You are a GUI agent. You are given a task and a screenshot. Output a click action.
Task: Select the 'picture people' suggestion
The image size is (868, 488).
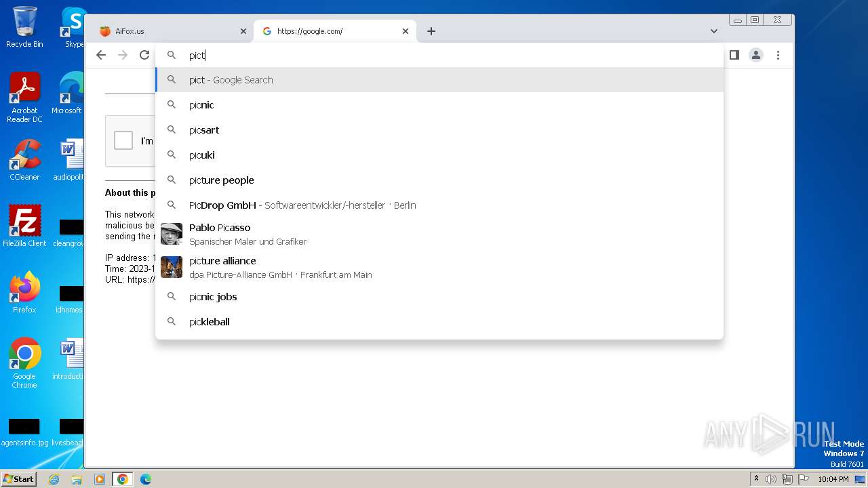[x=439, y=180]
